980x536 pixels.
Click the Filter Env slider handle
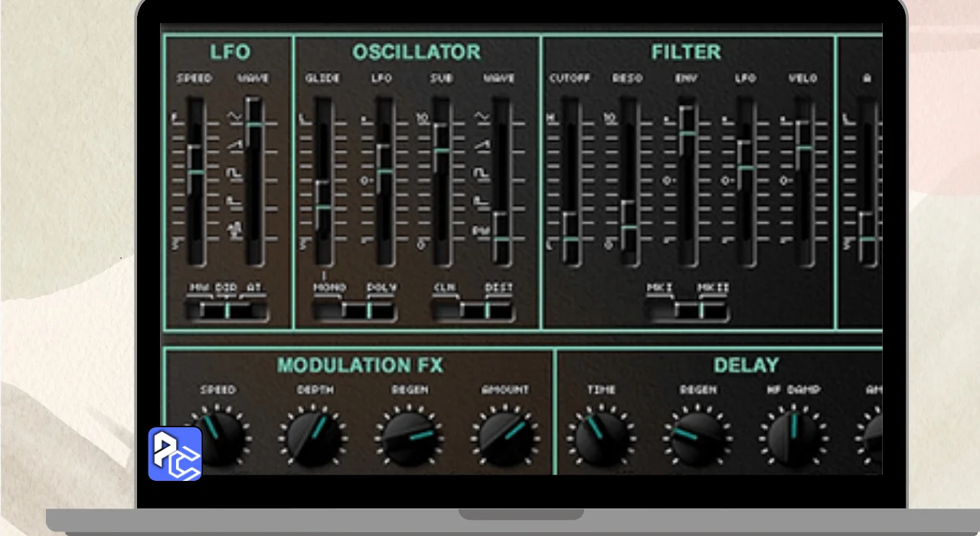click(x=688, y=133)
